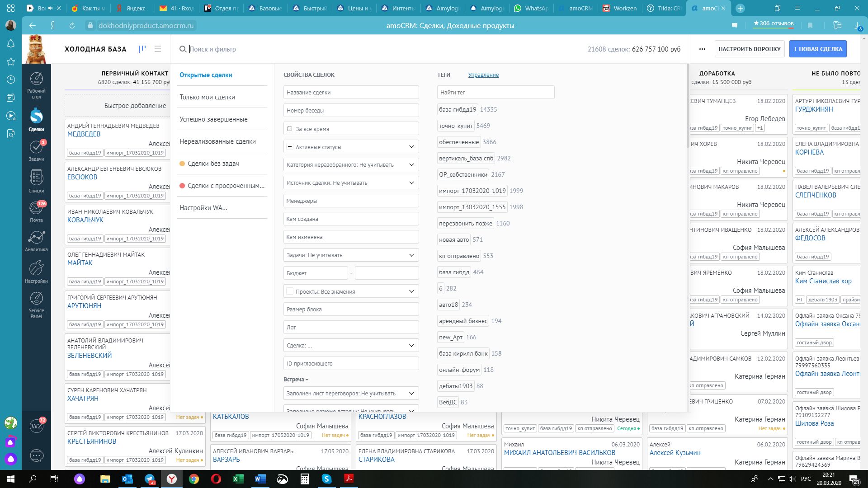Click the Рабочий стол (Desktop) sidebar icon
Viewport: 868px width, 488px height.
tap(36, 79)
